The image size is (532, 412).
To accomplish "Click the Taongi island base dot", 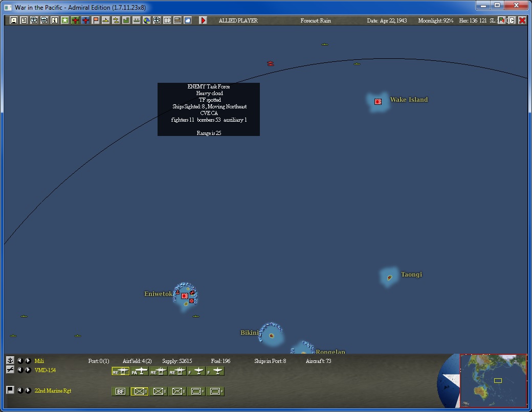I will pos(389,278).
